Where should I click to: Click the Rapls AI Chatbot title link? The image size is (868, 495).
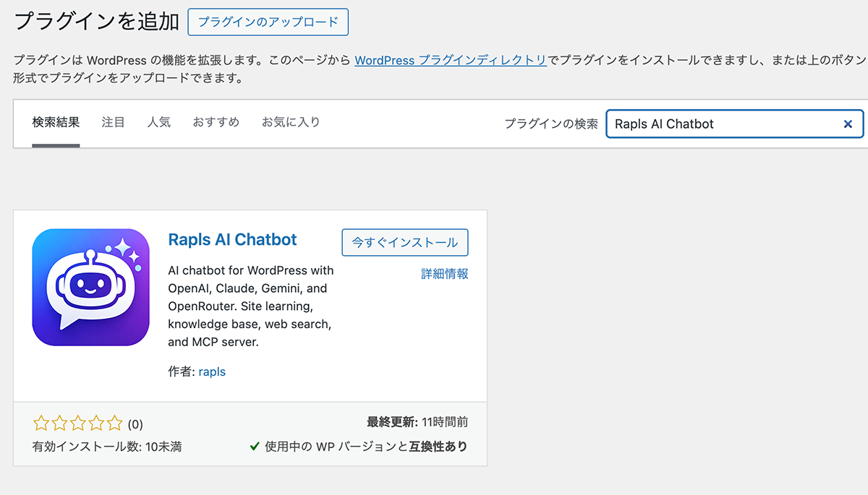[x=232, y=239]
